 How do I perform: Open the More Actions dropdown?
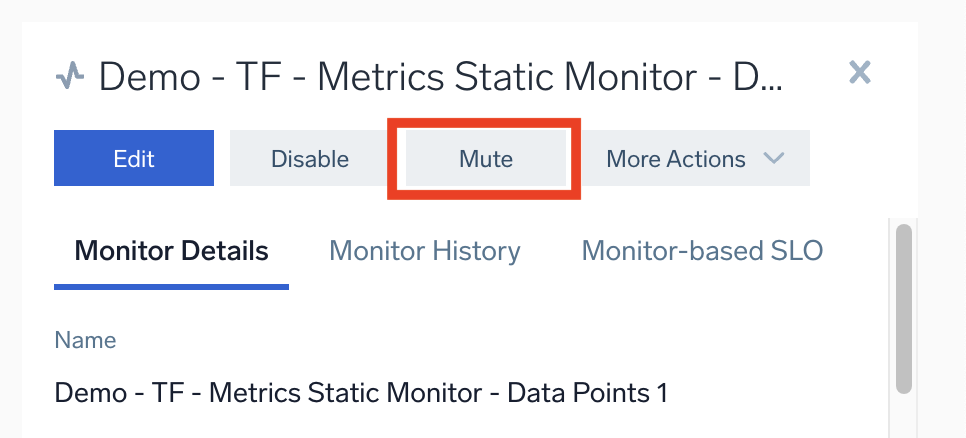tap(694, 158)
